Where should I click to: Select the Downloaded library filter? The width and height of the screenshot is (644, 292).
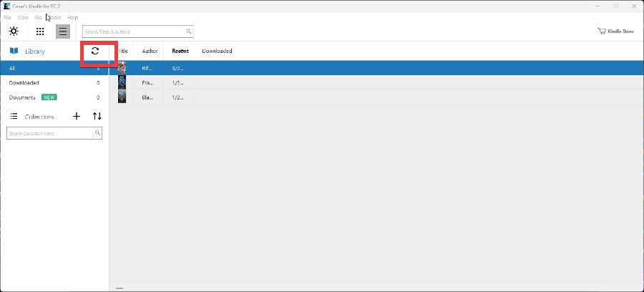click(x=54, y=82)
